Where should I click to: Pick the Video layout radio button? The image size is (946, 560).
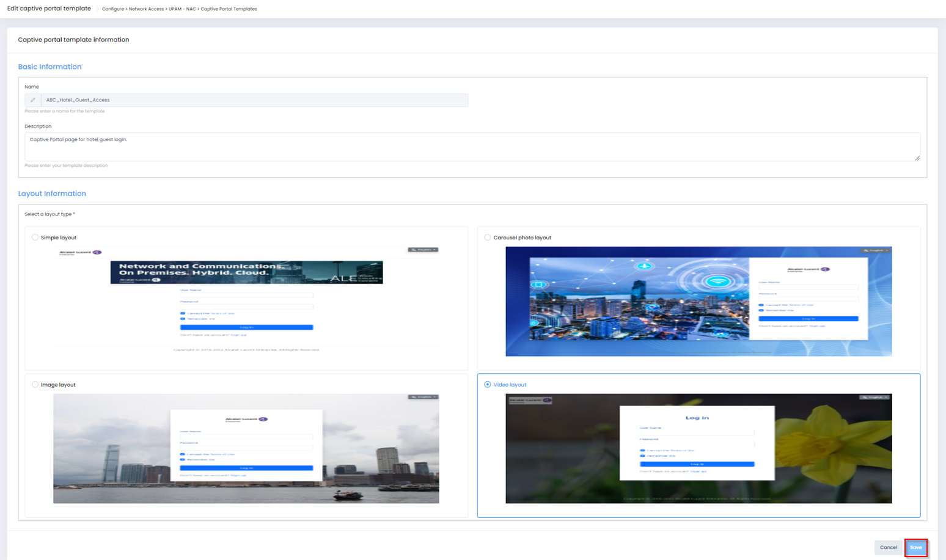tap(487, 385)
